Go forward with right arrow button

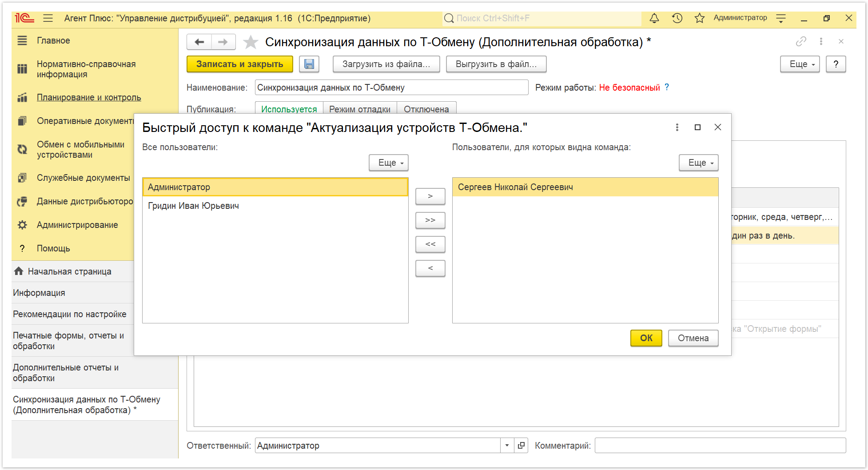(223, 42)
